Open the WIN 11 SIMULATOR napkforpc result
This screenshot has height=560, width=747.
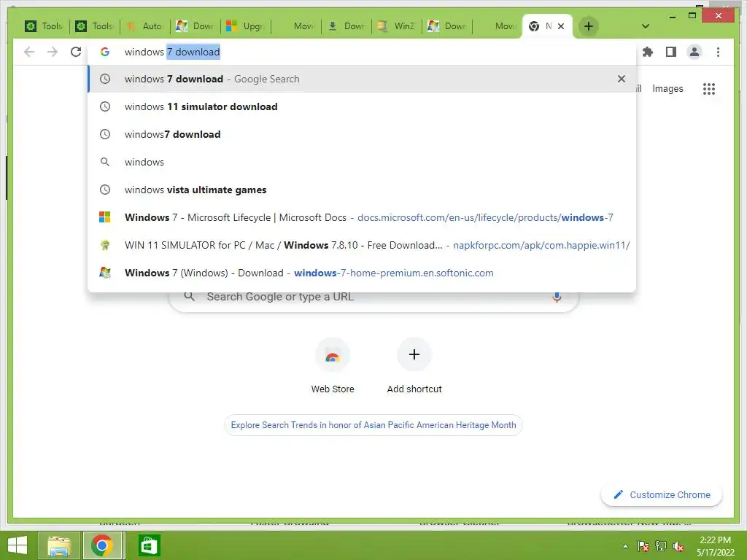pos(362,245)
